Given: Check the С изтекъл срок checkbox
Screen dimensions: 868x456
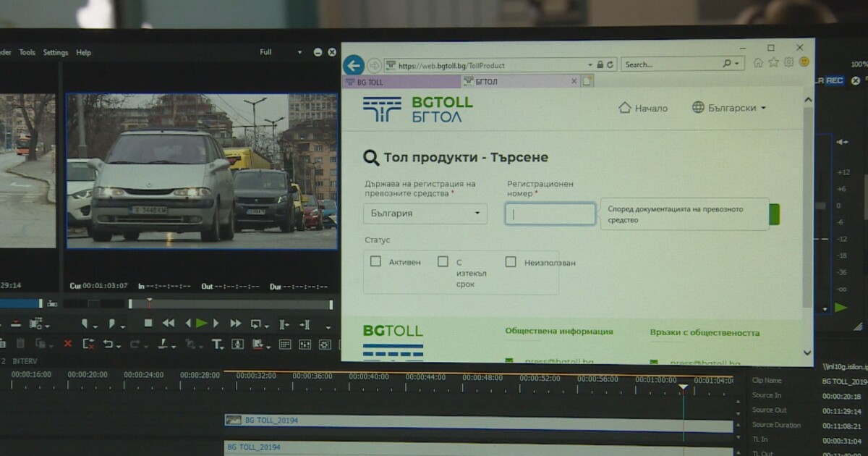Looking at the screenshot, I should pos(443,261).
